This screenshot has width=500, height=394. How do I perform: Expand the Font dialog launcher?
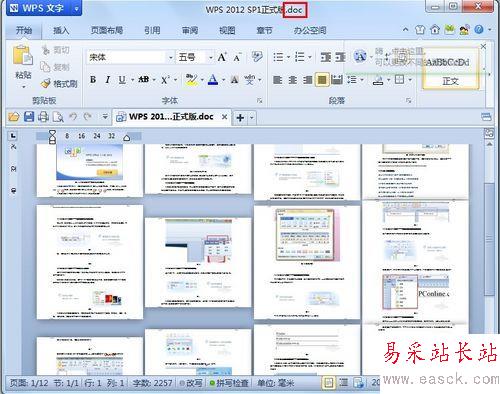pos(260,100)
